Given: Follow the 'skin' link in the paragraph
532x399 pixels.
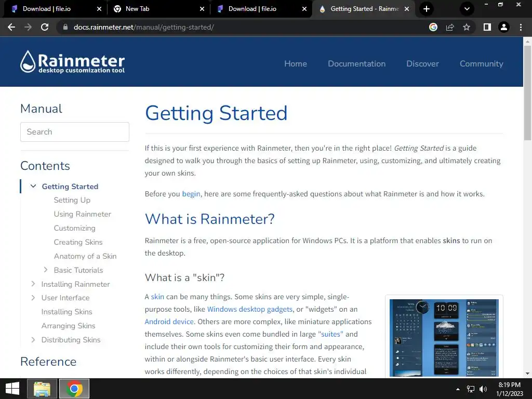Looking at the screenshot, I should tap(157, 297).
